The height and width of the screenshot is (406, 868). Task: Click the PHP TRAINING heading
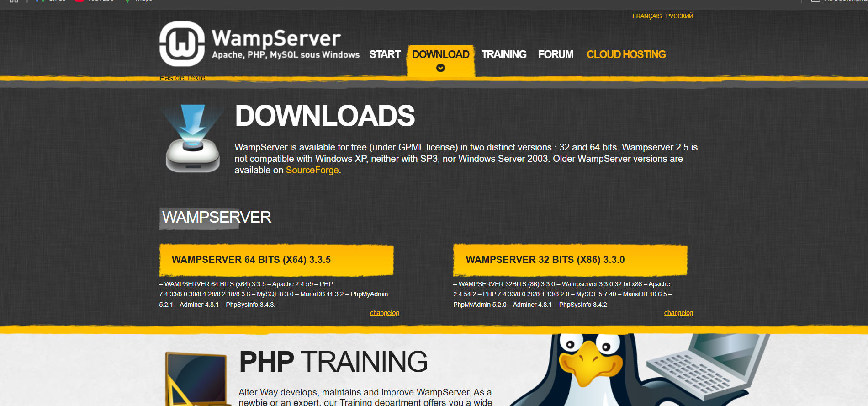click(x=333, y=362)
